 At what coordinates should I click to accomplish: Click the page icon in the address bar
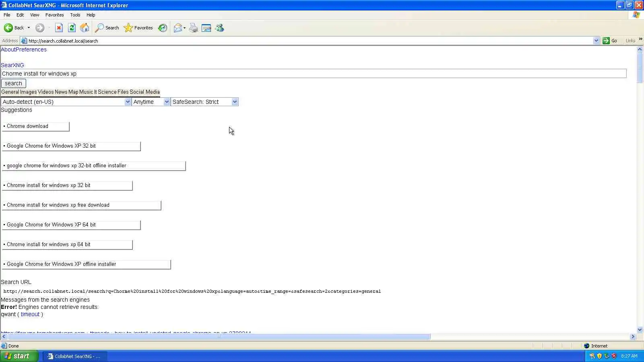pos(24,41)
